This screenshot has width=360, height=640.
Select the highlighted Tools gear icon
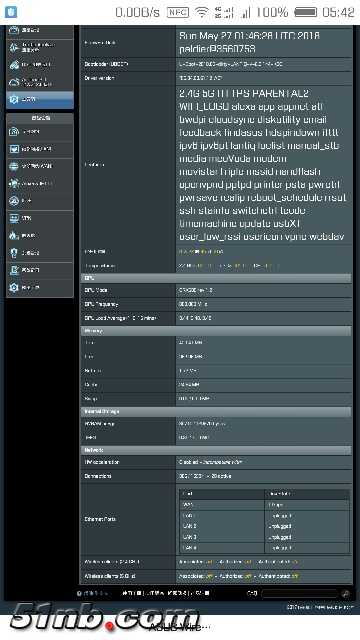click(x=14, y=99)
